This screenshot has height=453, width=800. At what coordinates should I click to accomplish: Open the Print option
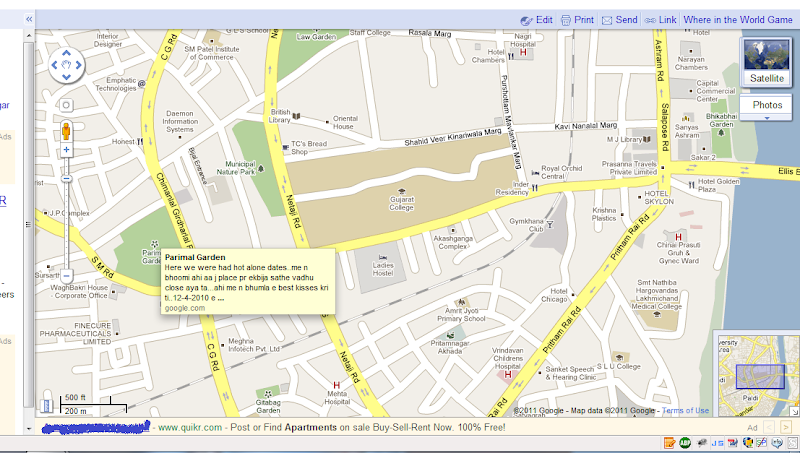[x=577, y=20]
